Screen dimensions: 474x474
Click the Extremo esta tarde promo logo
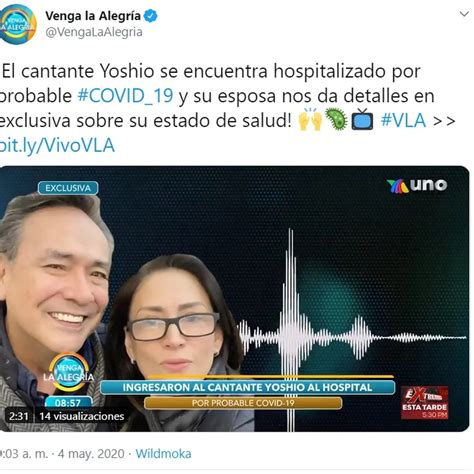[x=424, y=403]
